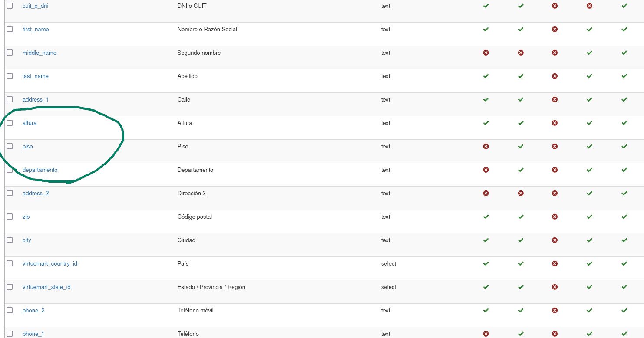Click the red X in the last_name row

pyautogui.click(x=555, y=76)
